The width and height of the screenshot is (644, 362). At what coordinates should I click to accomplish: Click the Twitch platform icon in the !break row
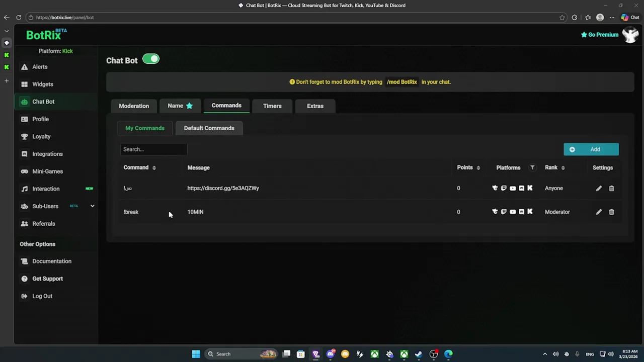(504, 212)
